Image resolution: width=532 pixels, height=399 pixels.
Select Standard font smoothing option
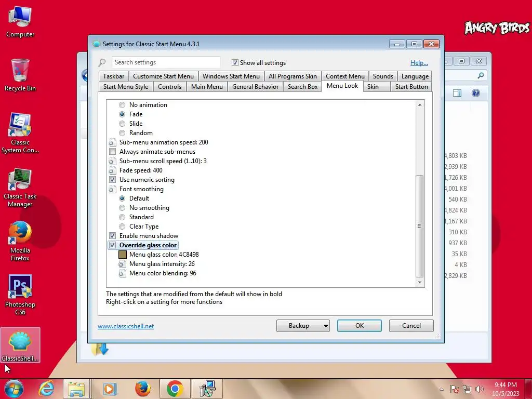122,217
